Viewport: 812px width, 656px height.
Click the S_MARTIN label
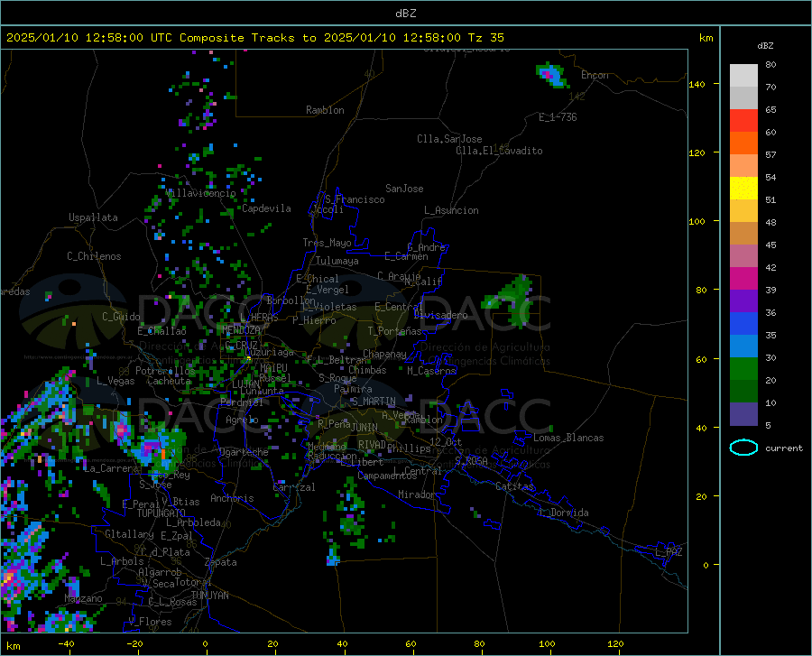374,402
